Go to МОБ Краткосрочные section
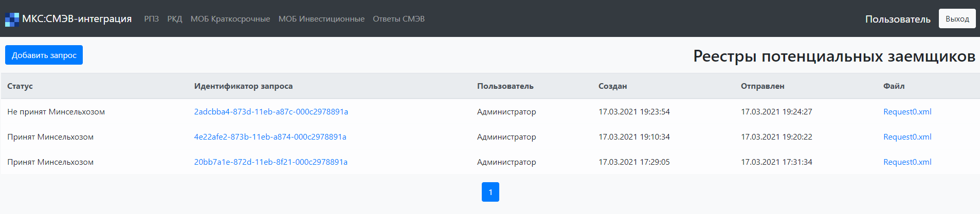This screenshot has height=214, width=980. click(230, 19)
